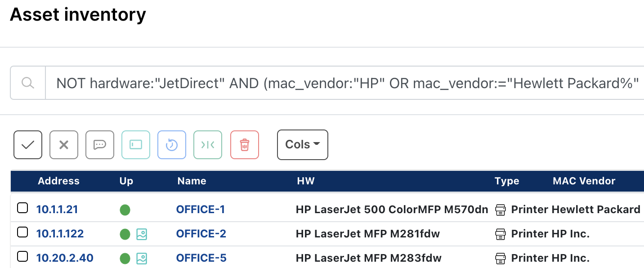Check the checkbox for asset 10.20.2.40

tap(22, 256)
